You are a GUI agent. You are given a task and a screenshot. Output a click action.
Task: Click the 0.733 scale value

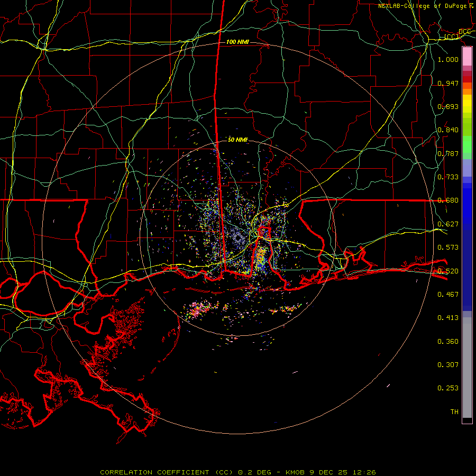pos(448,177)
